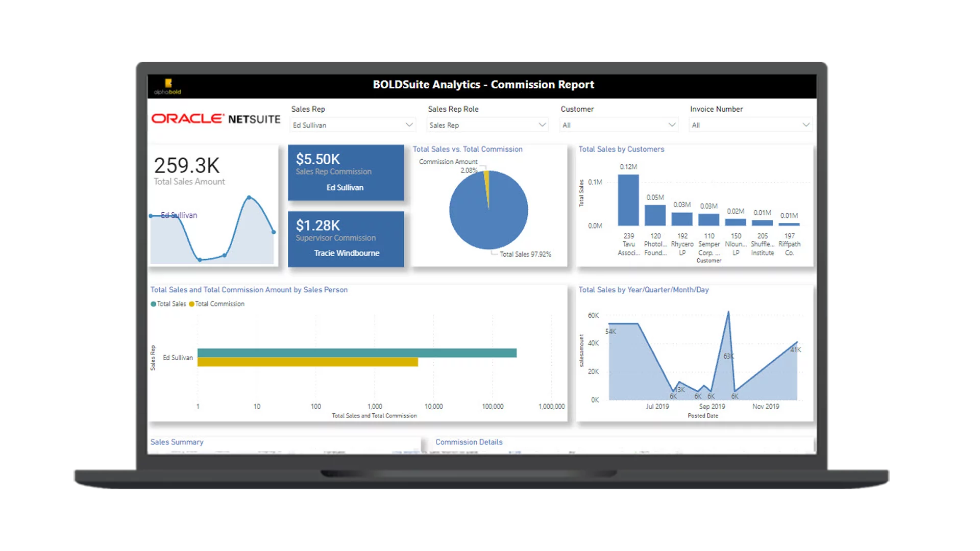The image size is (980, 551).
Task: Select the $5.50K Sales Rep Commission card
Action: (346, 172)
